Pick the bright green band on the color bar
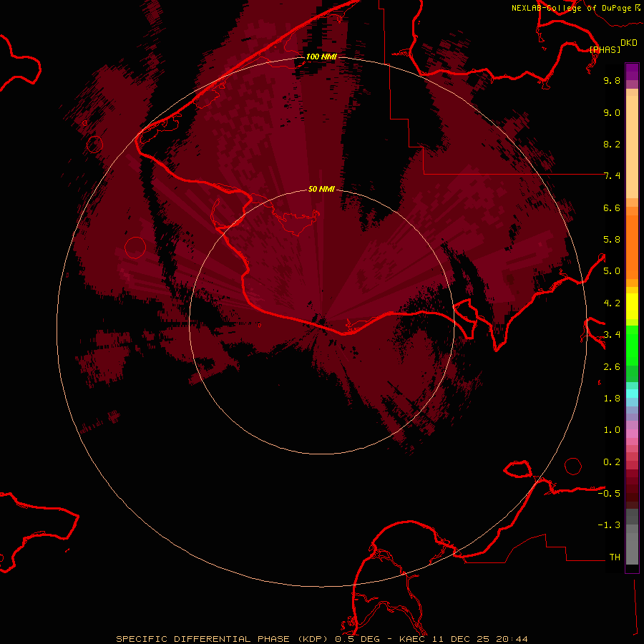This screenshot has height=644, width=644. pos(632,345)
